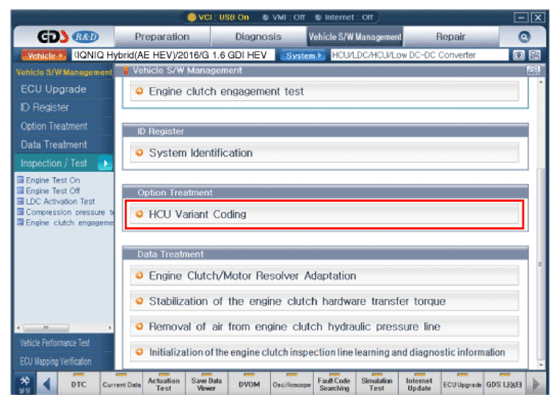
Task: Click the camera icon beside system field
Action: (x=519, y=55)
